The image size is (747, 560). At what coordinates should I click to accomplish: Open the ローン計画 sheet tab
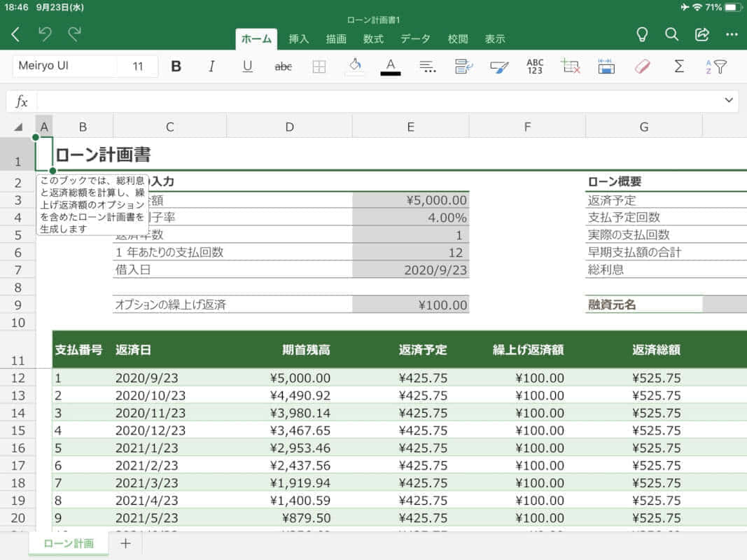tap(69, 543)
